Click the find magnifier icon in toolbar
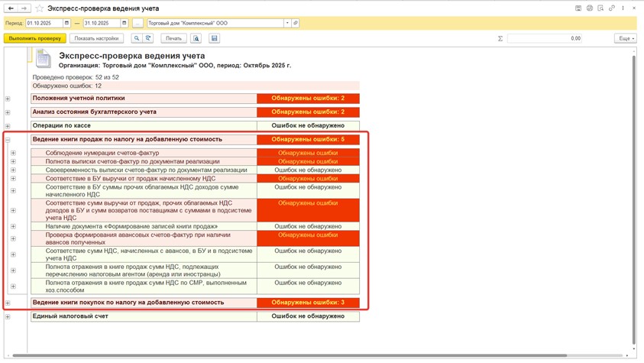The image size is (644, 363). click(x=137, y=38)
